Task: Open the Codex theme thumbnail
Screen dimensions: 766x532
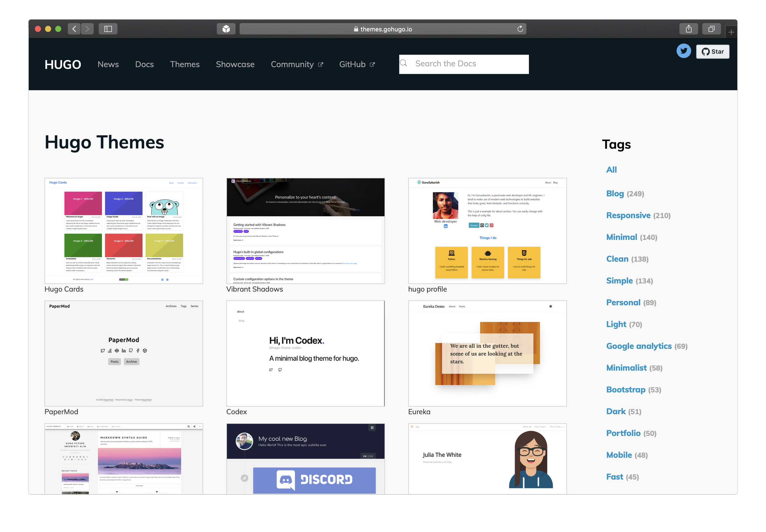Action: pos(305,353)
